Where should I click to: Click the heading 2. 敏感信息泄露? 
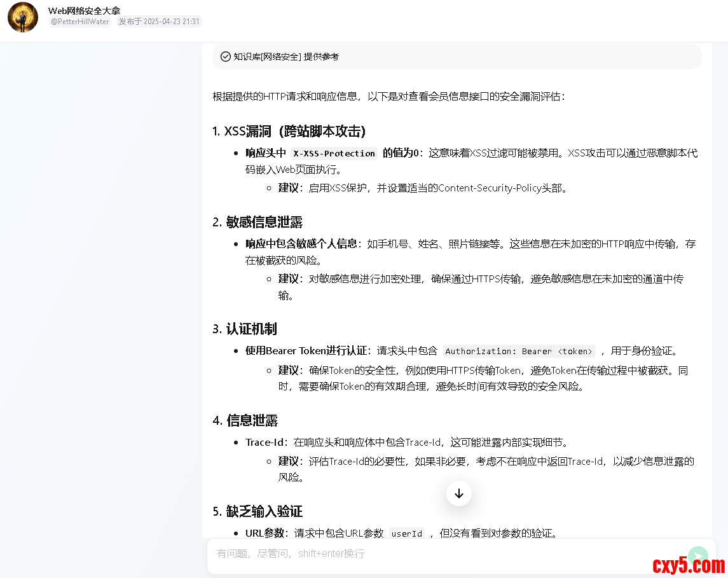tap(258, 222)
